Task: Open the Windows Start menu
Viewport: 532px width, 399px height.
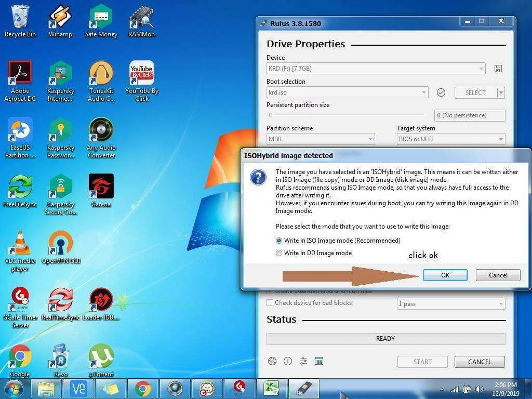Action: click(x=14, y=389)
